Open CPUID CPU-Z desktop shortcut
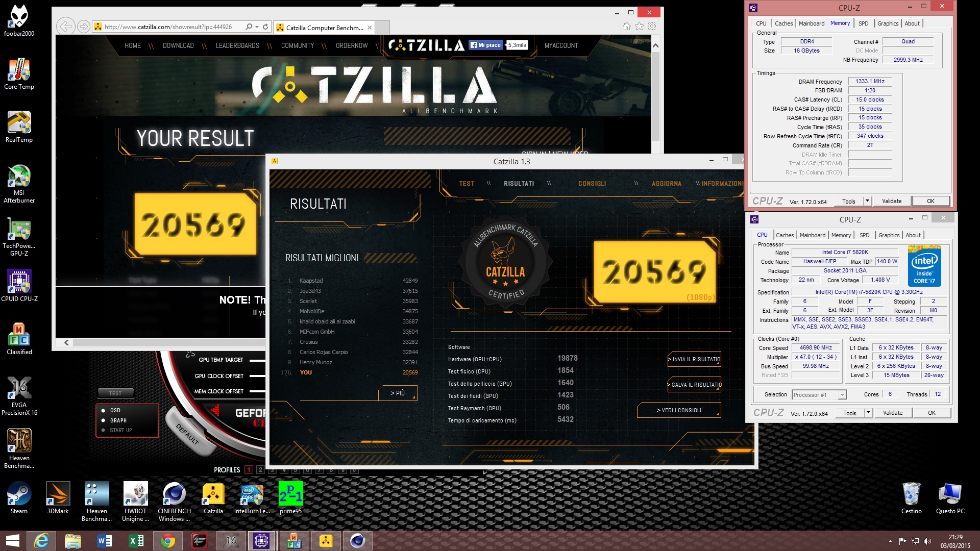 pos(19,286)
